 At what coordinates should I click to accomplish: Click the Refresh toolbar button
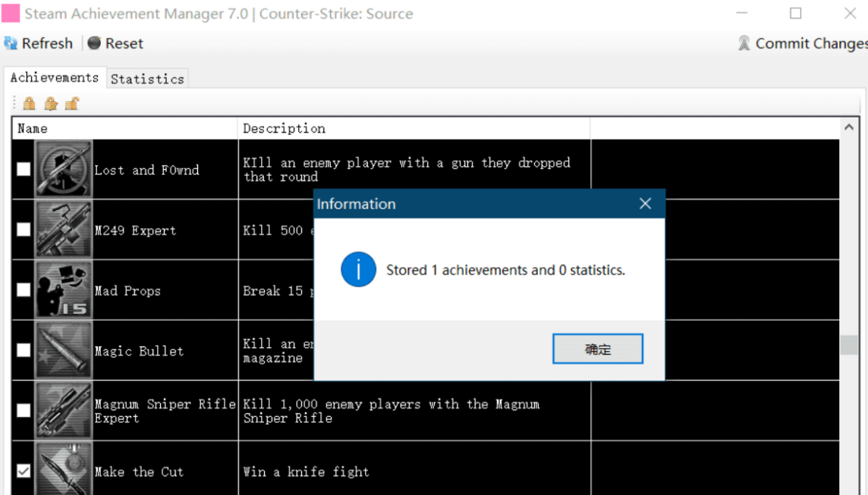tap(38, 43)
